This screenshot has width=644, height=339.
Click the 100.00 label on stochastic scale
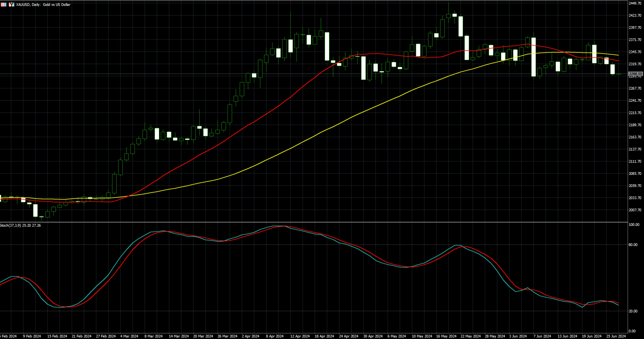click(x=634, y=225)
